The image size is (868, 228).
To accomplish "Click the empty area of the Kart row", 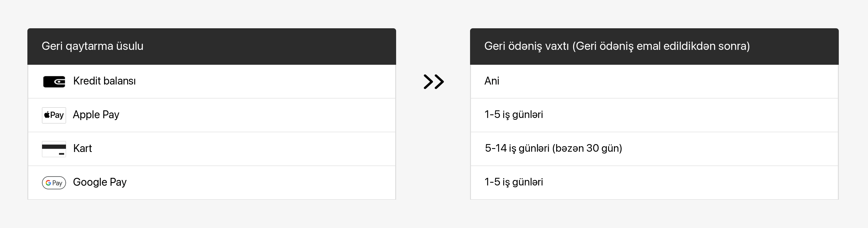I will 242,149.
